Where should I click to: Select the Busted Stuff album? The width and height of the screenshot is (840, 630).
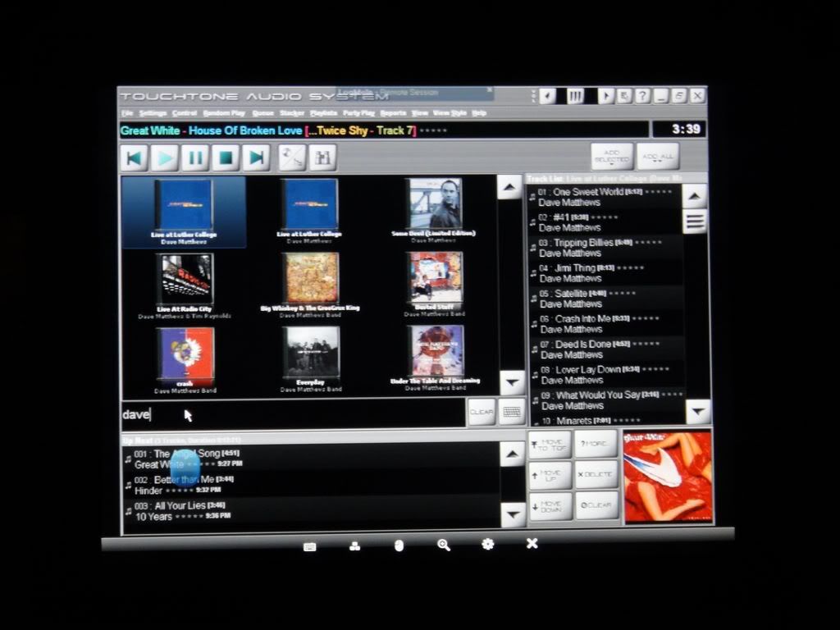click(435, 285)
